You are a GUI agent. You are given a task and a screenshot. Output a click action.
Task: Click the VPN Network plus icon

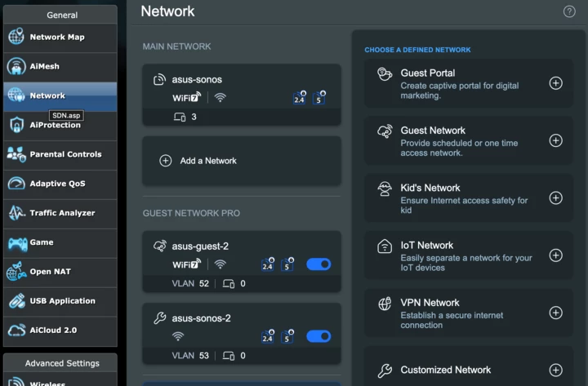tap(555, 313)
